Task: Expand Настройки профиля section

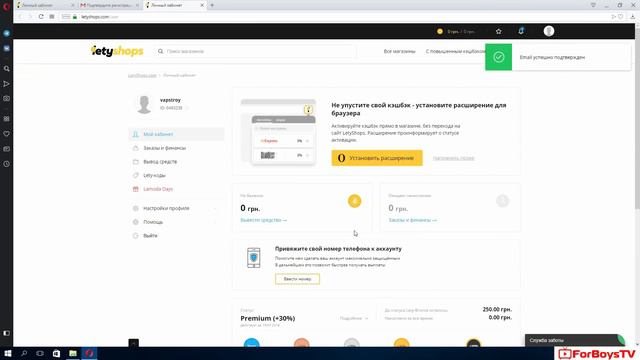Action: 176,208
